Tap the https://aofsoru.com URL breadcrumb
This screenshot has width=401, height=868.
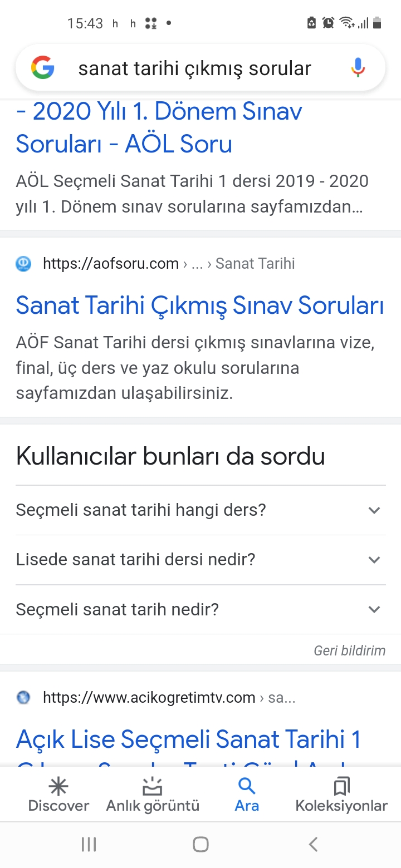click(x=111, y=263)
